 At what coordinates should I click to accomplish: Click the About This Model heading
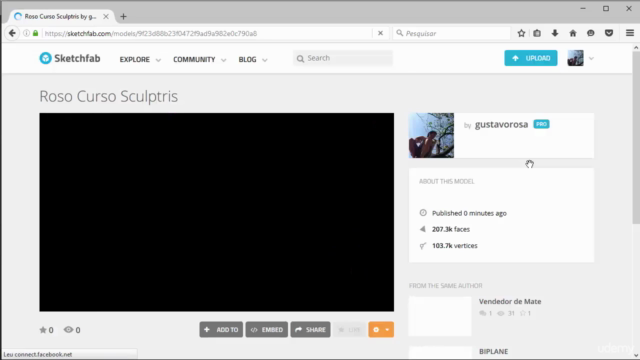pos(447,181)
